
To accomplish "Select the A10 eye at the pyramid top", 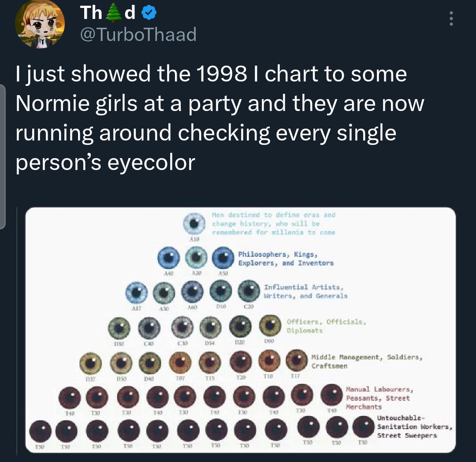I will pyautogui.click(x=194, y=222).
